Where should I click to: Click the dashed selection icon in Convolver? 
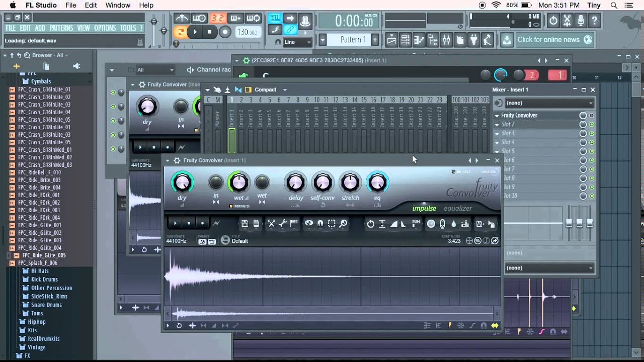click(332, 224)
